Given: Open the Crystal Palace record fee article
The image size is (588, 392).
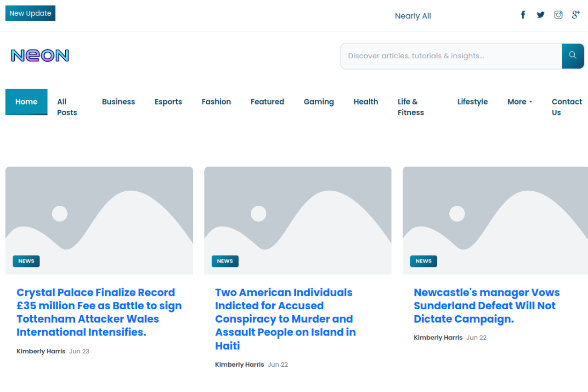Looking at the screenshot, I should 99,312.
